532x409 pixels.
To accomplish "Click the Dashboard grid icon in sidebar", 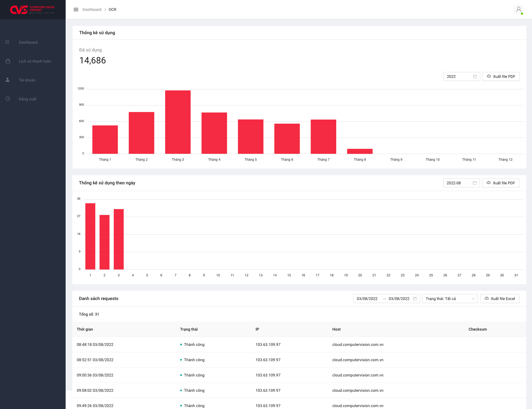I will [8, 42].
